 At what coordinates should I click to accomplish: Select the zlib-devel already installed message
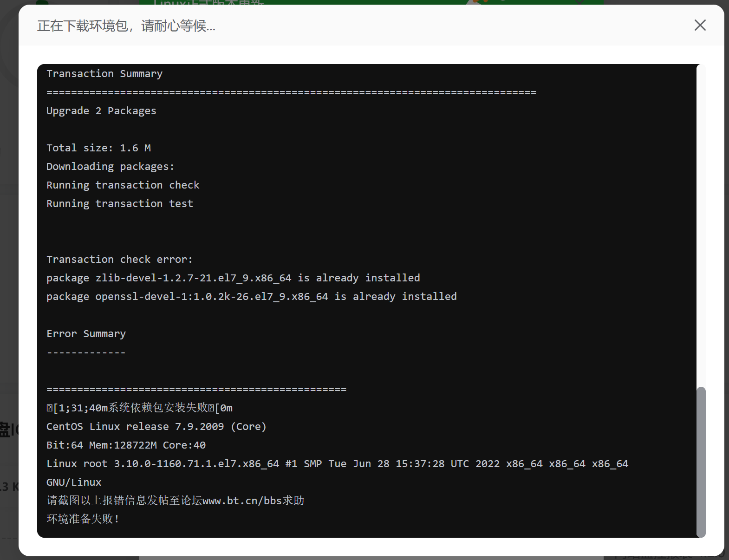pyautogui.click(x=233, y=278)
